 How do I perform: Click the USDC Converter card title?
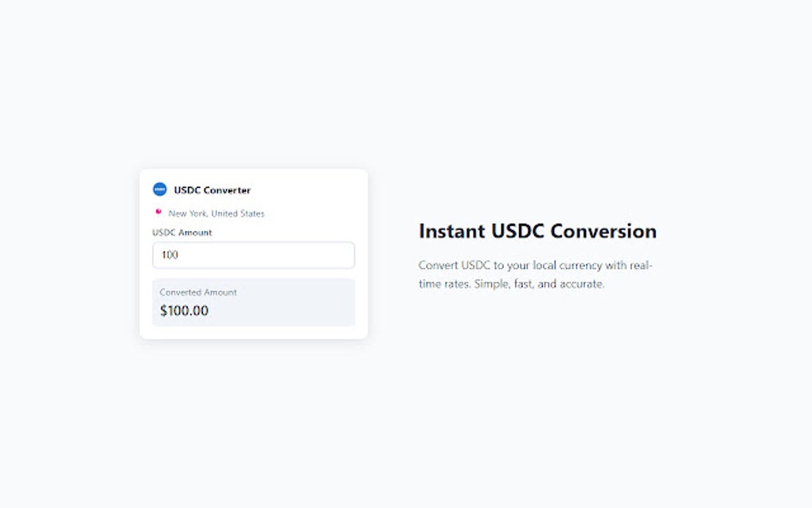pos(212,190)
